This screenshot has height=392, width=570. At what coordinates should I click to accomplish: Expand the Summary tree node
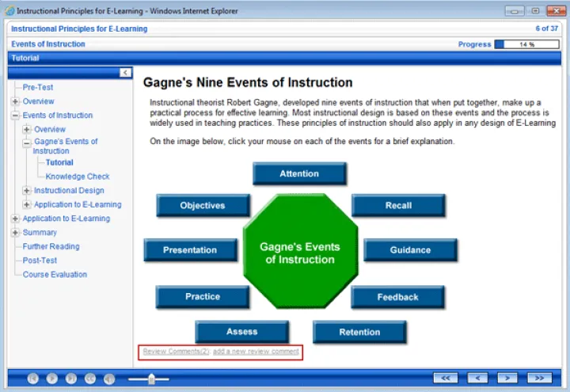click(x=16, y=233)
